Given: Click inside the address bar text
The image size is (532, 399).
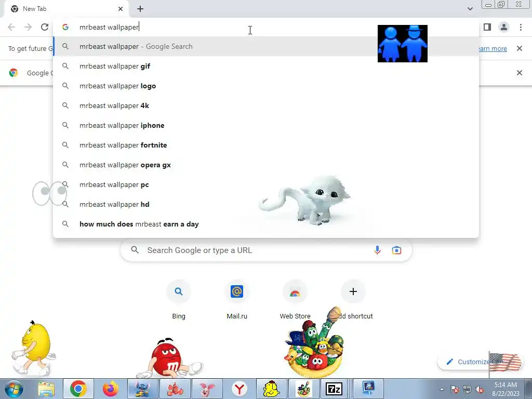Looking at the screenshot, I should coord(109,27).
